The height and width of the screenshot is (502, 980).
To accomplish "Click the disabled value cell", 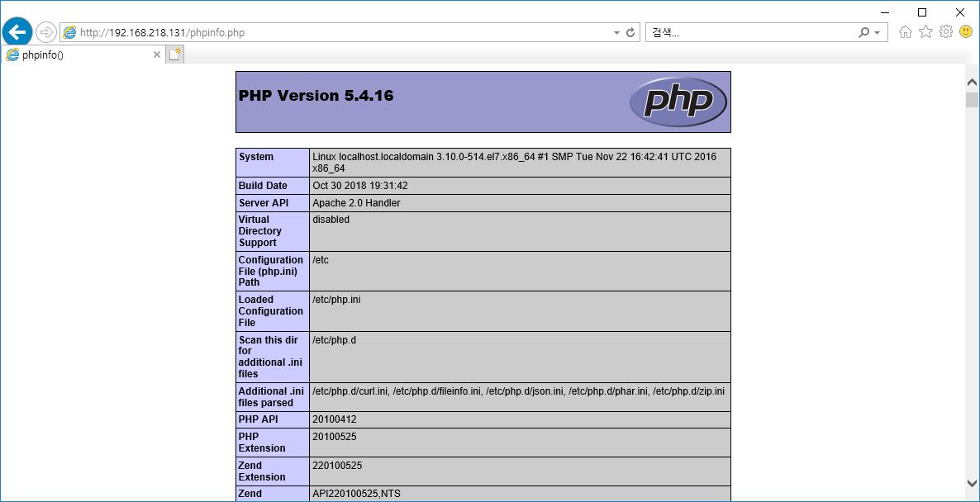I will click(520, 231).
